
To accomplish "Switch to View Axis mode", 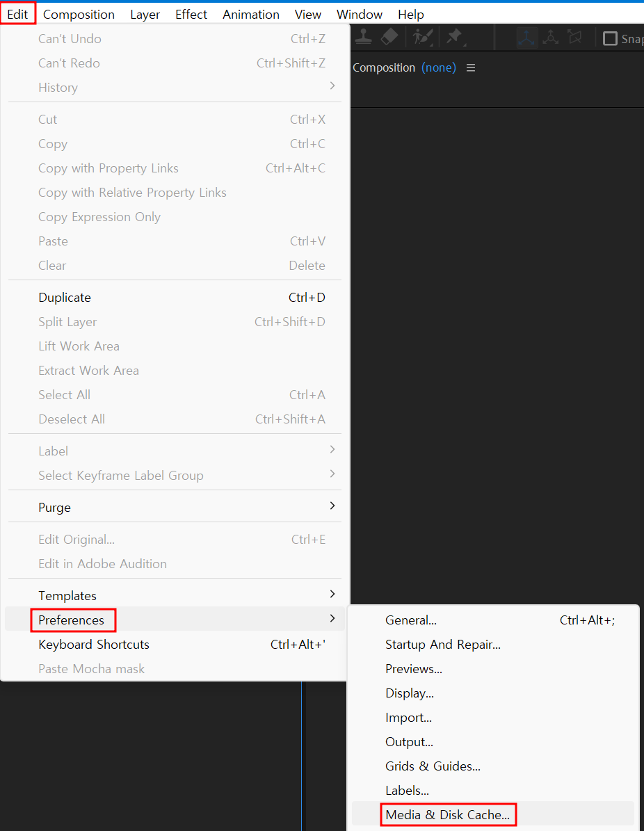I will (x=574, y=38).
